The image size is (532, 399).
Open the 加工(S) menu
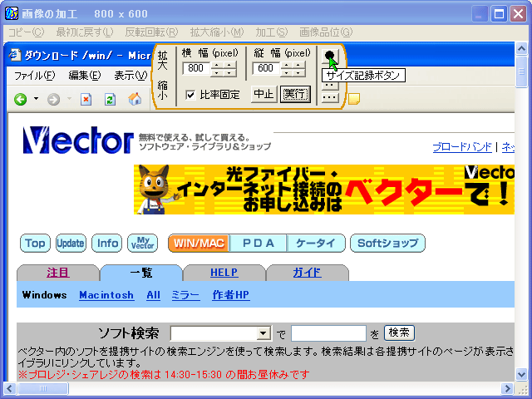point(272,32)
